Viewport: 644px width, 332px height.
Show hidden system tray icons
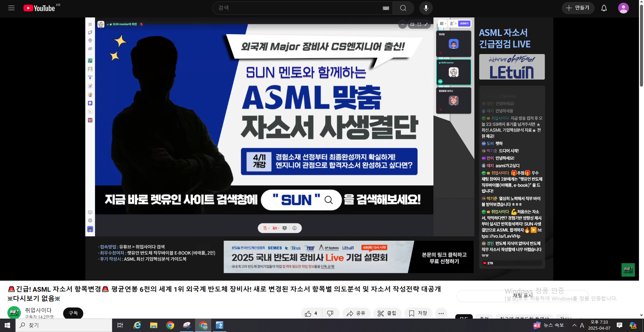(574, 325)
